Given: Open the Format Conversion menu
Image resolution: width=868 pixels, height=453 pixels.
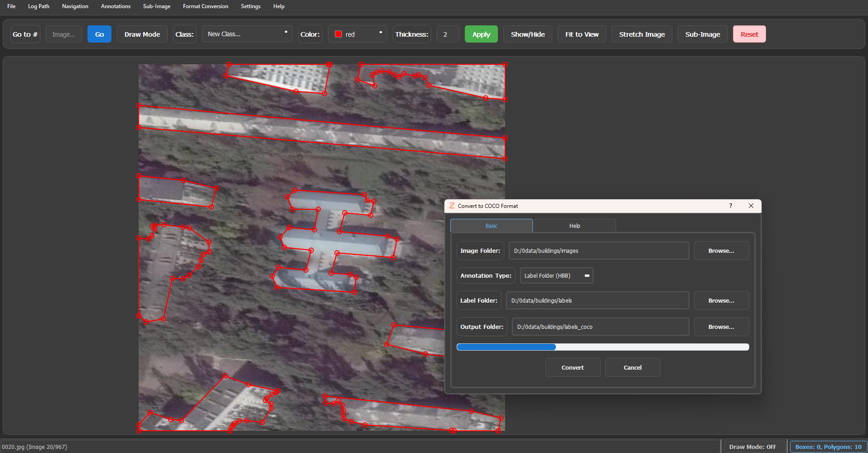Looking at the screenshot, I should [x=205, y=6].
